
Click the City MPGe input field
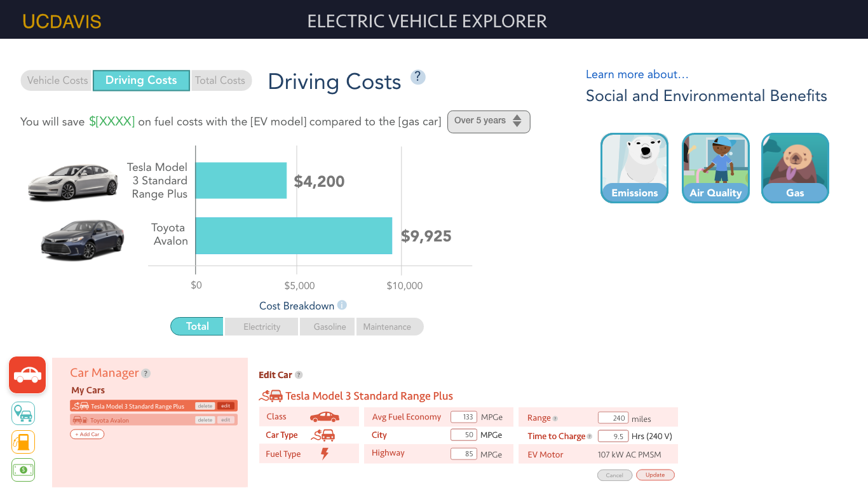click(x=464, y=435)
